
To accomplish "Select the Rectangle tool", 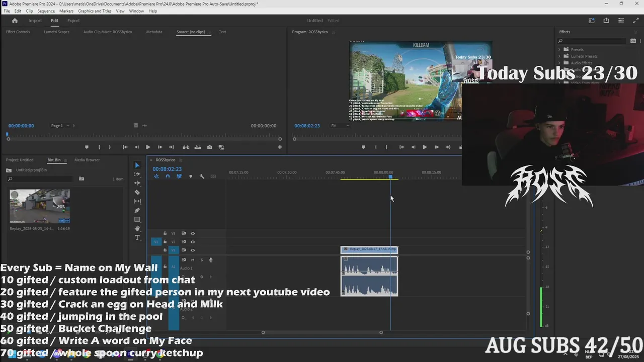I will (x=137, y=219).
